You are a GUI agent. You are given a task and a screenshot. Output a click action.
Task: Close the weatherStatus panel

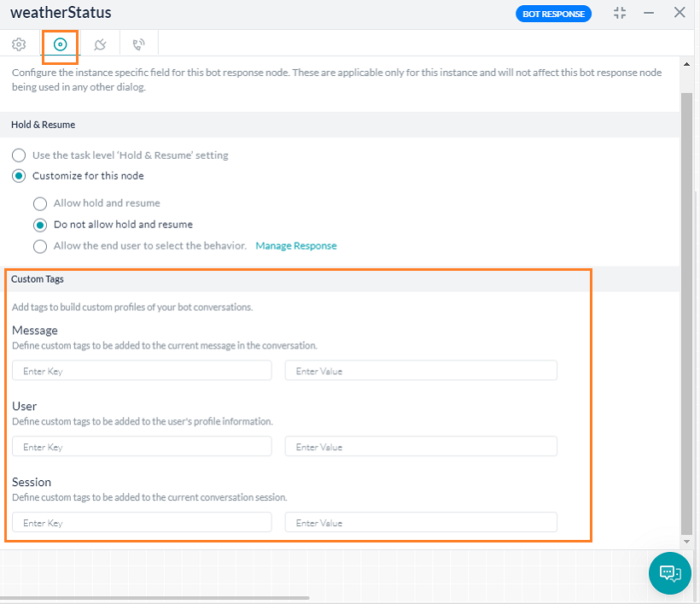tap(680, 13)
